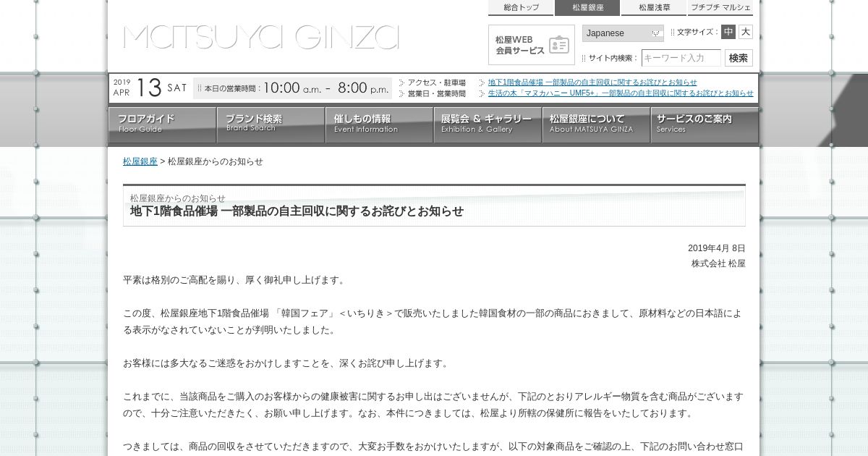868x456 pixels.
Task: Open サービスのご案内 Services menu
Action: click(705, 125)
